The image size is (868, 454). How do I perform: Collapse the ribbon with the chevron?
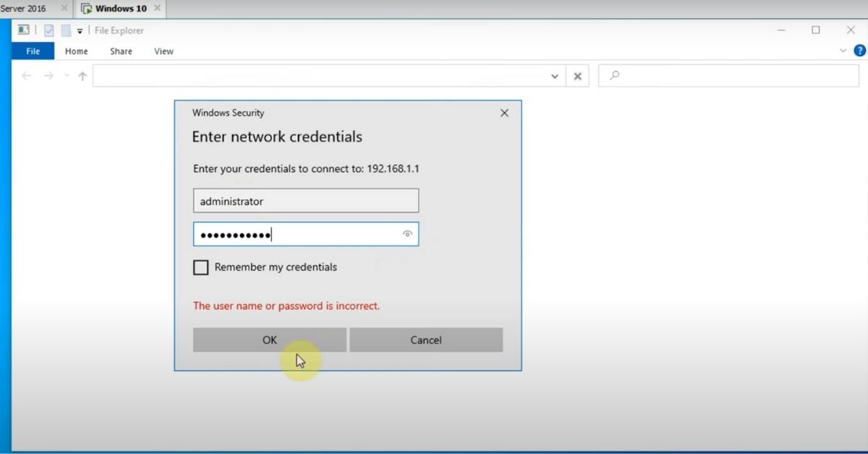coord(843,51)
